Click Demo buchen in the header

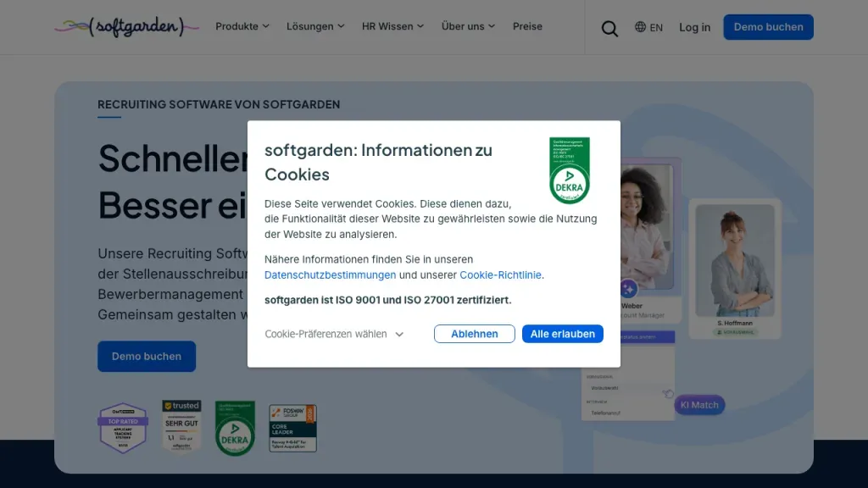768,27
